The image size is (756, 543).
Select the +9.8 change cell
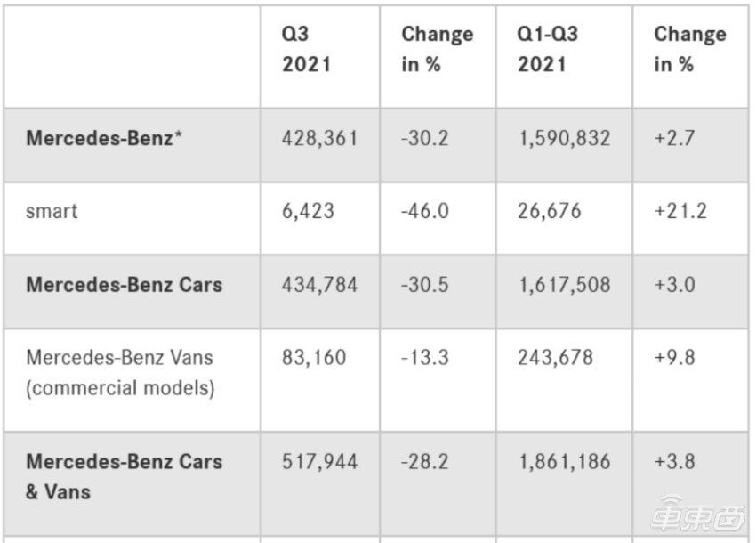675,358
